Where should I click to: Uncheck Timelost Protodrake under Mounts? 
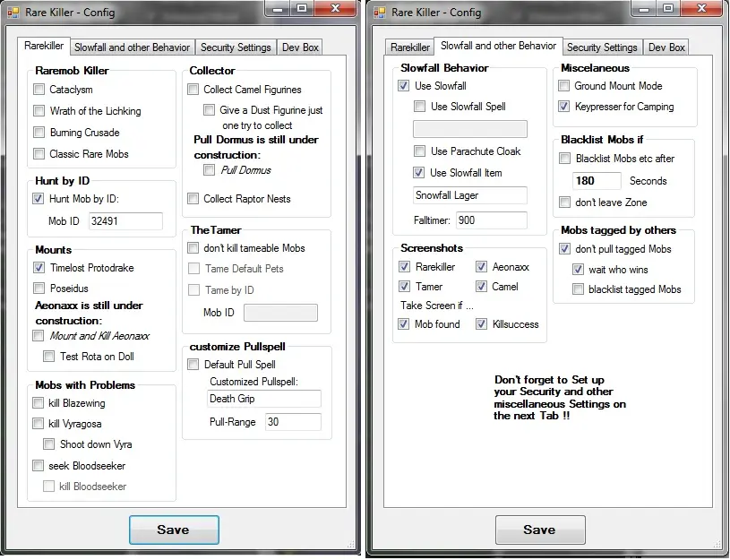tap(39, 268)
